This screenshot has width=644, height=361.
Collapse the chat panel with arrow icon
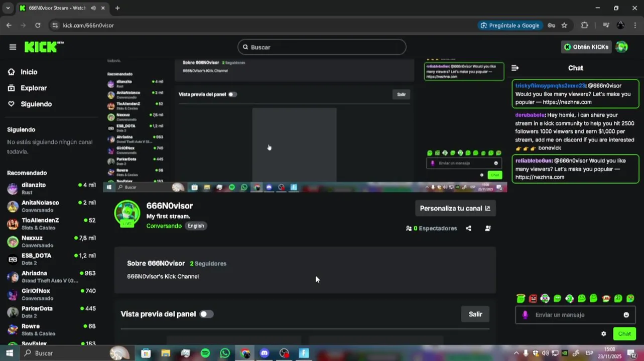click(x=515, y=68)
